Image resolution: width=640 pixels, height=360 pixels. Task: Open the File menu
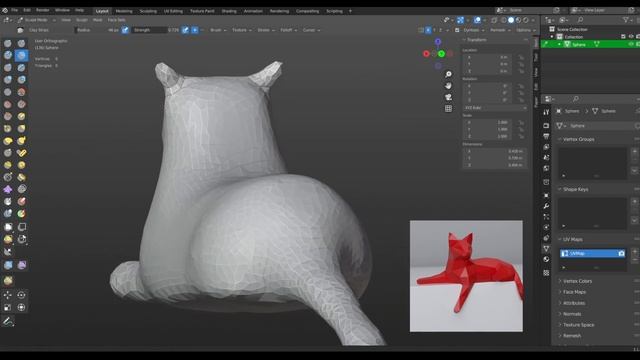pos(14,10)
